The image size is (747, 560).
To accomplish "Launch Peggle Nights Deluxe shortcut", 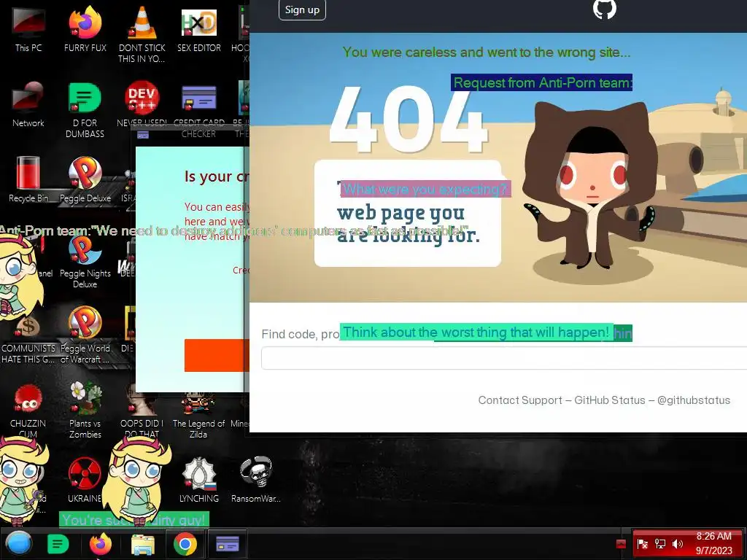I will point(85,261).
